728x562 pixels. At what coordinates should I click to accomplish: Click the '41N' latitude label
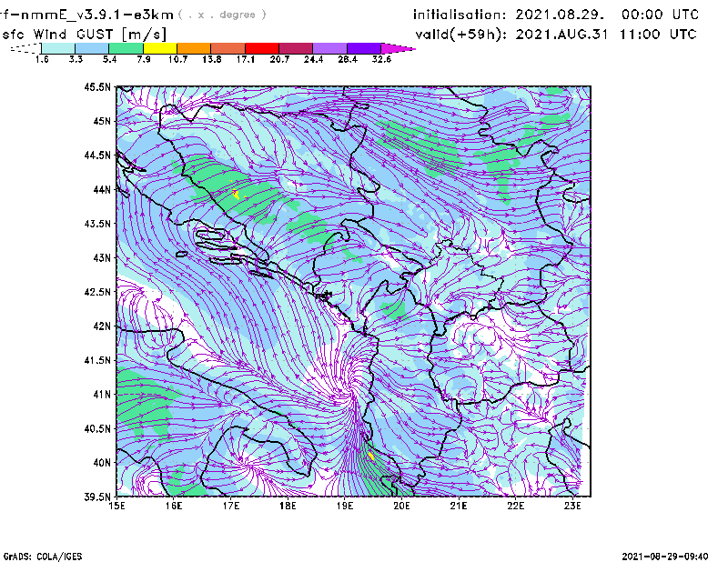click(102, 394)
